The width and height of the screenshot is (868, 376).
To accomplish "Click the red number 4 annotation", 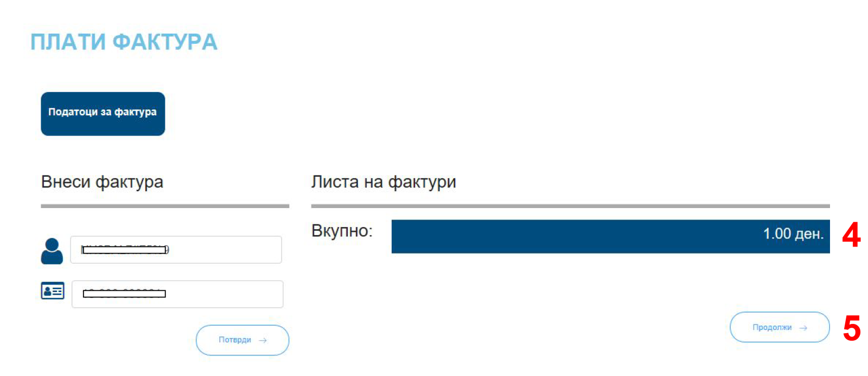I will coord(852,235).
